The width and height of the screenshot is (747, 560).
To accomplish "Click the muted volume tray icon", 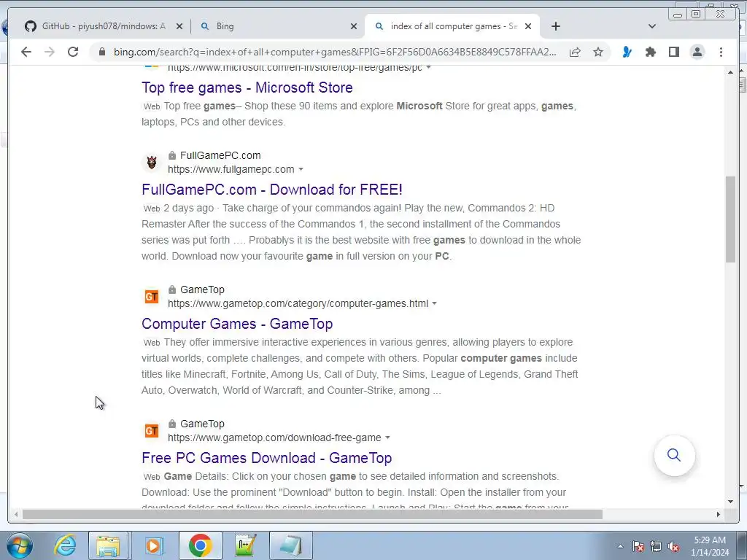I will 673,546.
